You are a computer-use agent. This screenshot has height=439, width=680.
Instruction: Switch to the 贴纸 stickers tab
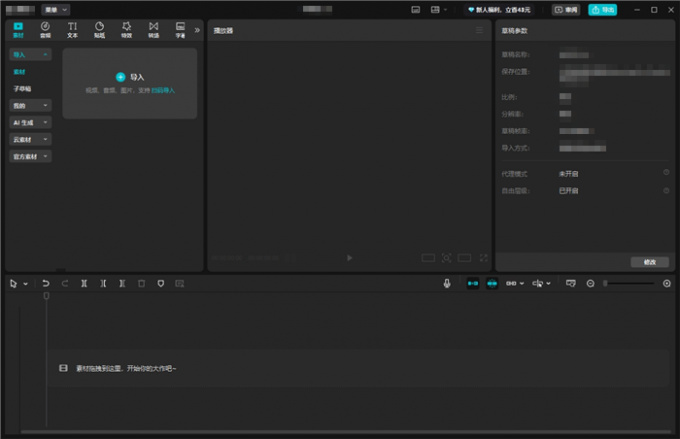click(x=99, y=30)
